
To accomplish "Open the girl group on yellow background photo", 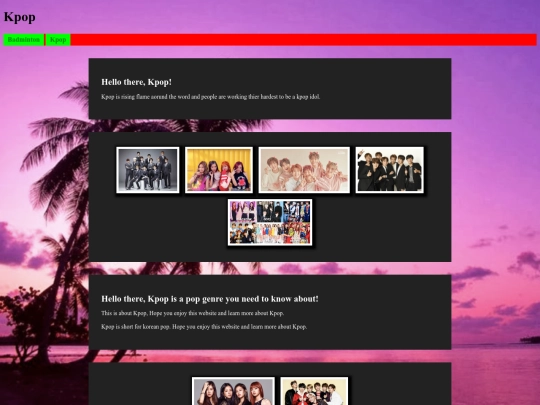I will (219, 170).
